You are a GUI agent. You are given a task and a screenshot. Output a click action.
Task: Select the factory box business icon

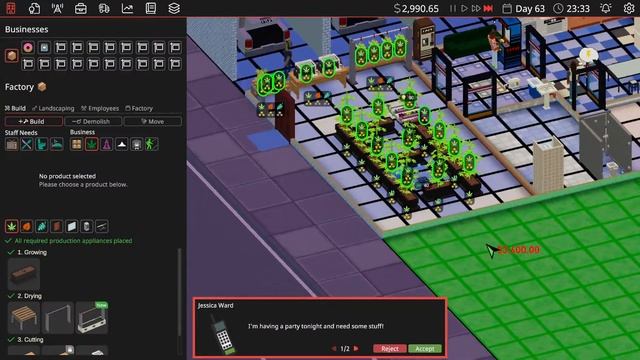(x=11, y=56)
